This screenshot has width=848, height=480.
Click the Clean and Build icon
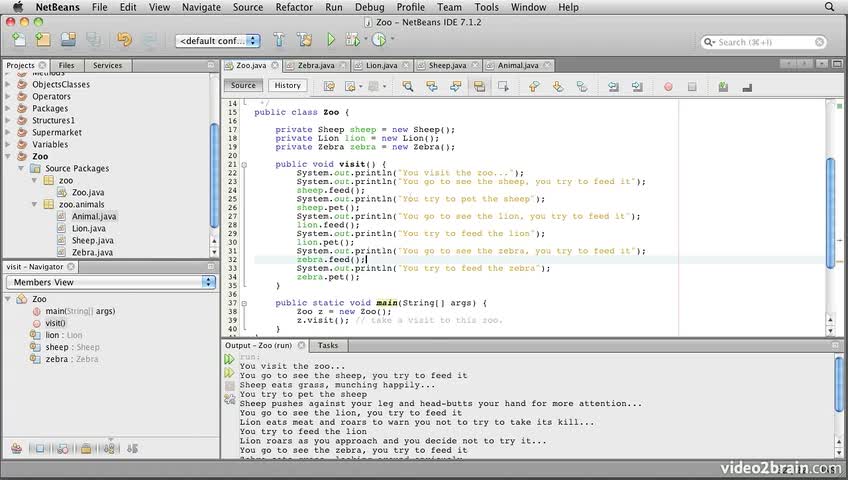click(304, 40)
